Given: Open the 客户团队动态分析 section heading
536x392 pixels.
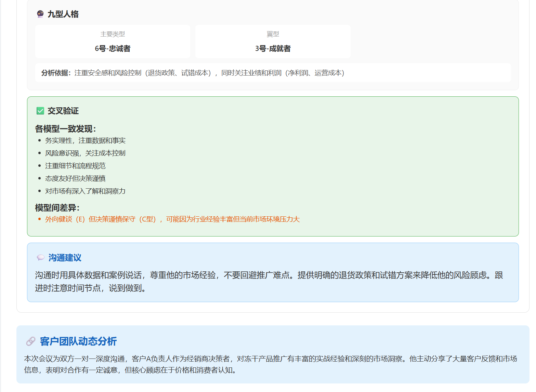Looking at the screenshot, I should click(x=78, y=341).
